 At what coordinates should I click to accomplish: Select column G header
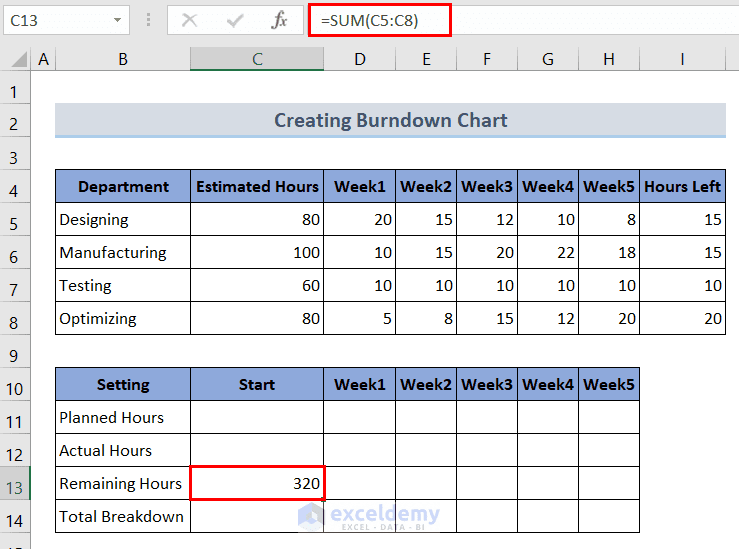point(548,59)
